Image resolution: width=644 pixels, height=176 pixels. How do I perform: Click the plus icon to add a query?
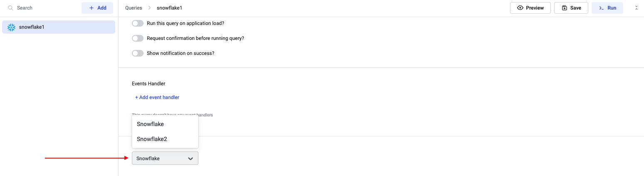click(92, 8)
